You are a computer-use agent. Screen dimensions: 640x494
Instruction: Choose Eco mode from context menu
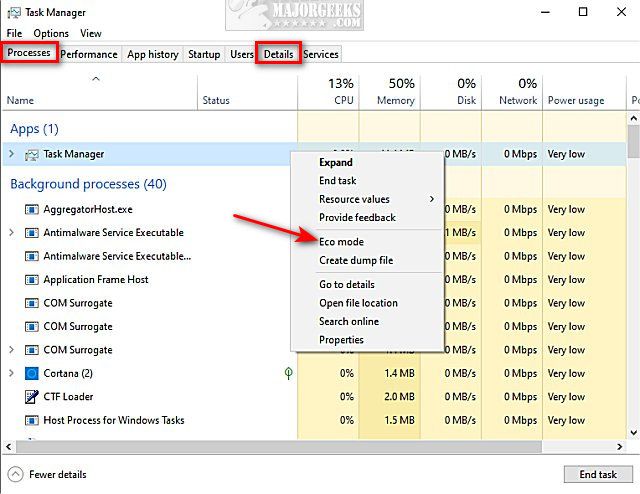[341, 242]
